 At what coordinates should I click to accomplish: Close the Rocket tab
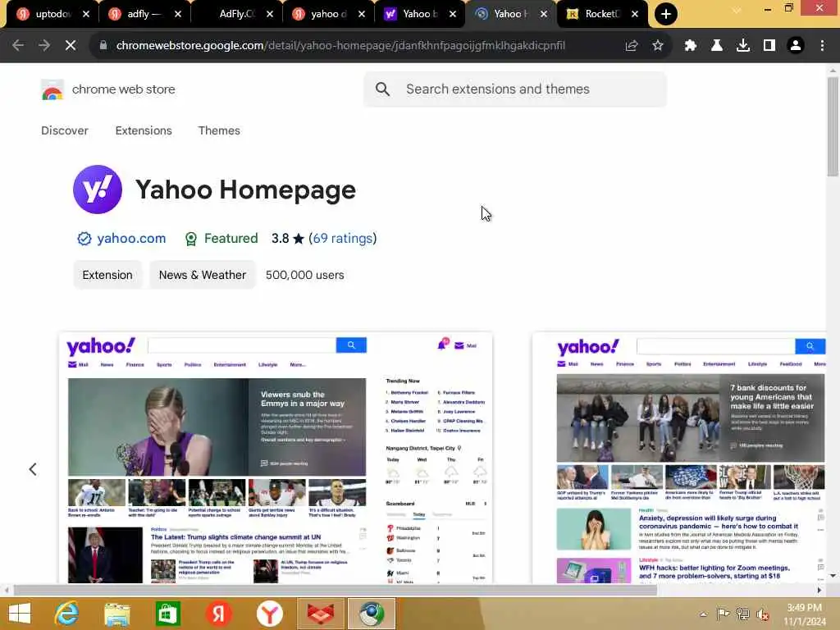click(x=635, y=14)
